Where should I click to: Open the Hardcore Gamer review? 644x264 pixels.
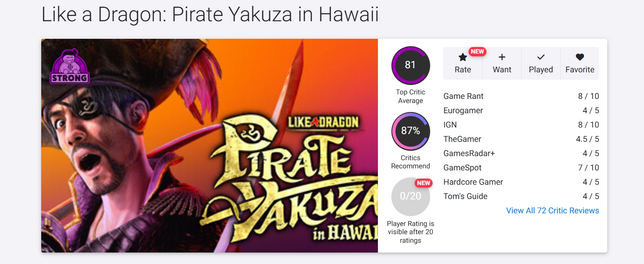pyautogui.click(x=473, y=182)
